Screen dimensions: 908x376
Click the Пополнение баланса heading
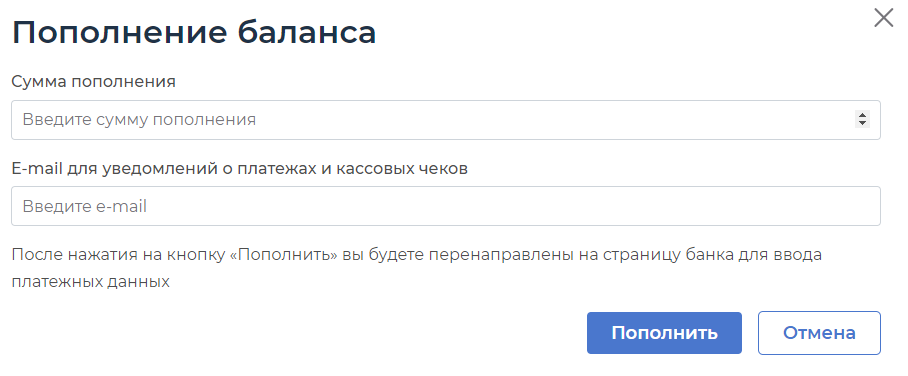click(x=194, y=32)
